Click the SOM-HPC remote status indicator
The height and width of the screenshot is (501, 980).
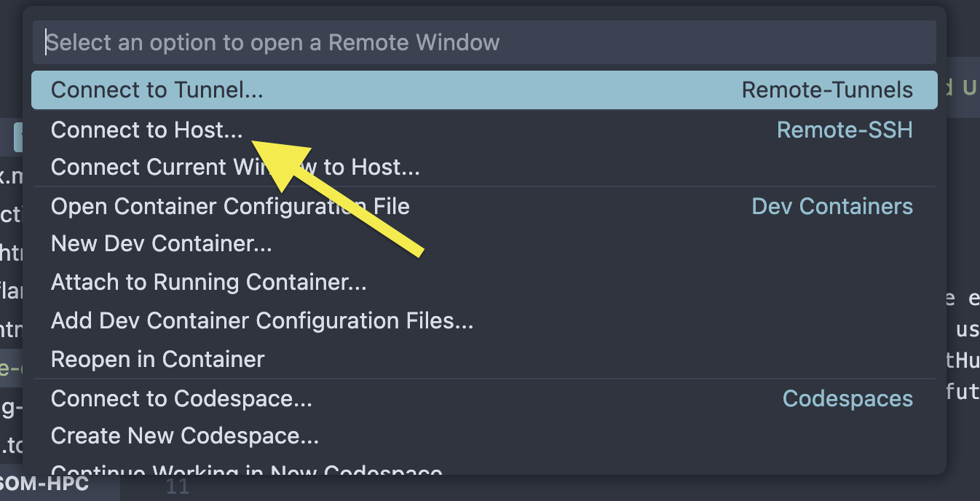44,484
